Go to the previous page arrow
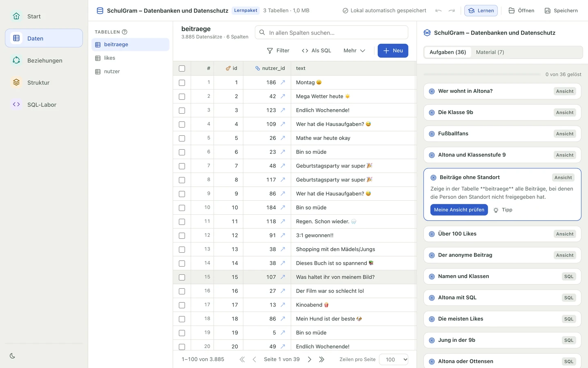 click(254, 359)
